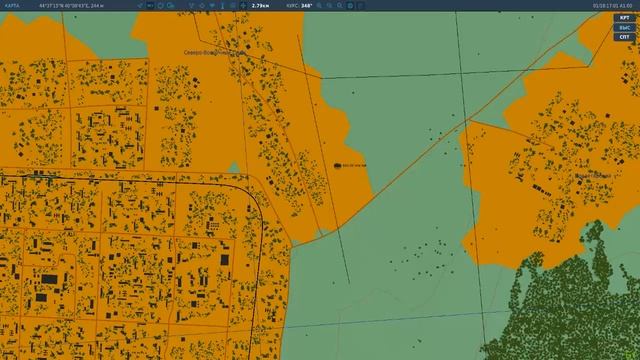Click the 2.79км distance readout

260,6
